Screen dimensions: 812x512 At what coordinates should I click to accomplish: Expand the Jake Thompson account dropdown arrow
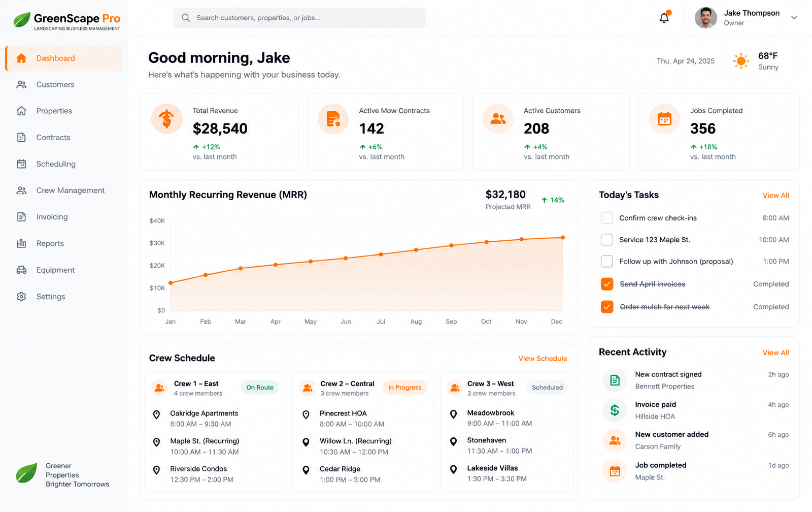tap(794, 18)
